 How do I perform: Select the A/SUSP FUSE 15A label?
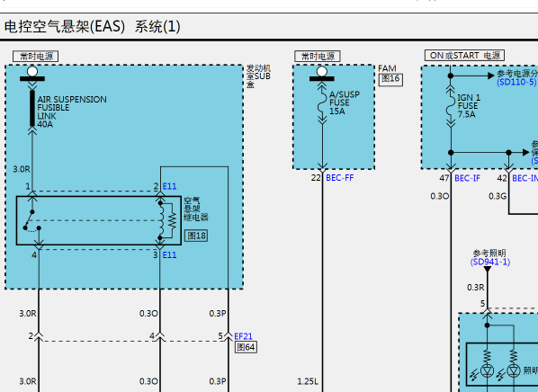[x=345, y=102]
